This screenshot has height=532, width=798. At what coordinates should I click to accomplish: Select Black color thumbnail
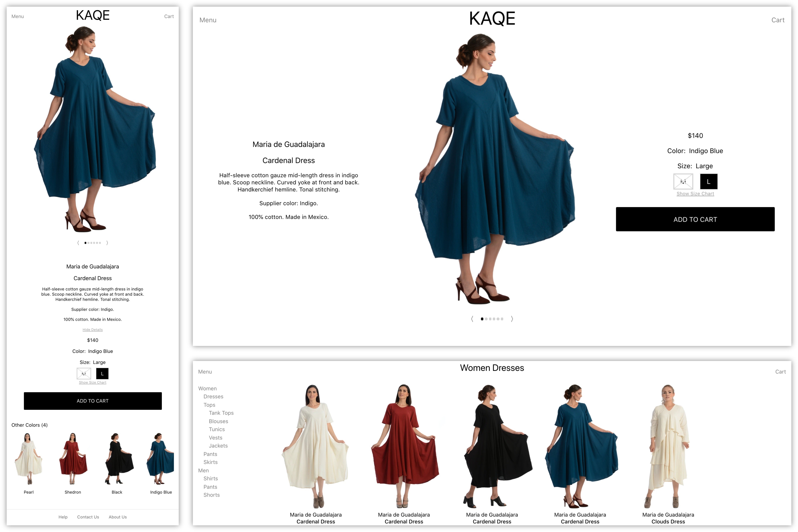[119, 459]
